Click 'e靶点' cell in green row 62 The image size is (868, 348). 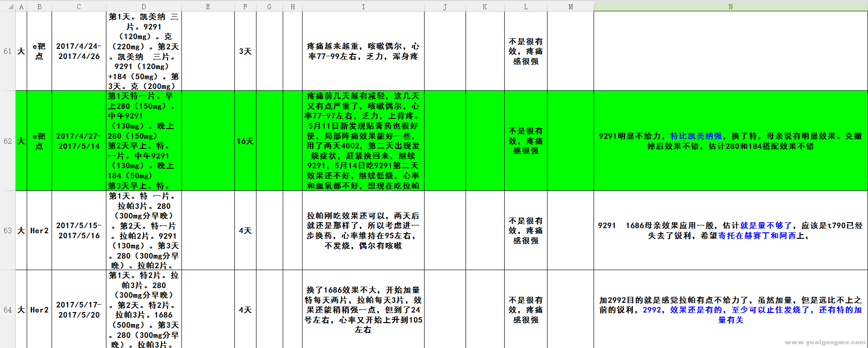(x=40, y=141)
